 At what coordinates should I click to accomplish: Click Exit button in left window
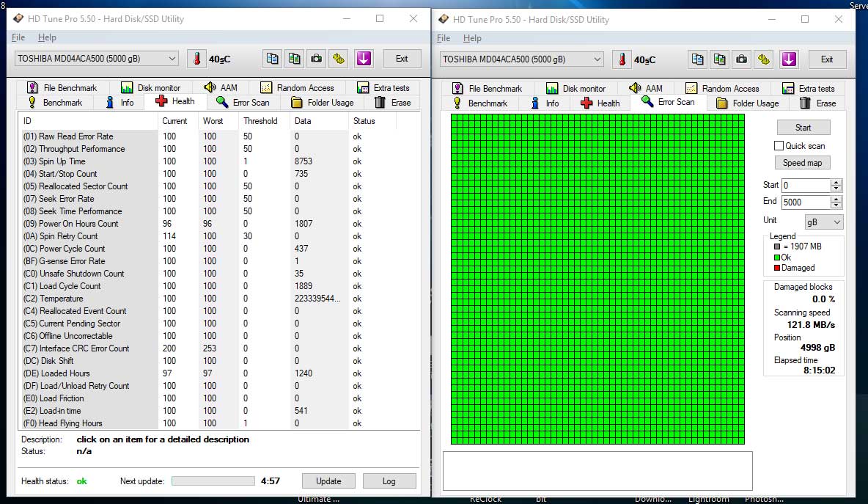[401, 59]
